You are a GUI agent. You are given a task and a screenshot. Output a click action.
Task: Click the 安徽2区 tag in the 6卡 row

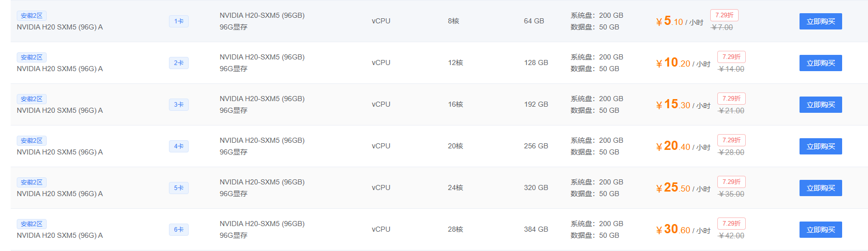point(31,224)
